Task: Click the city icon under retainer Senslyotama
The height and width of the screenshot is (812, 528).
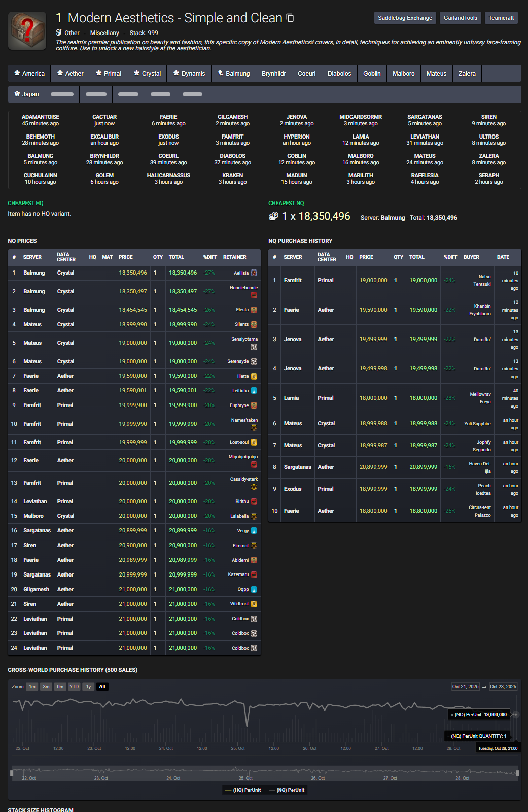Action: [x=254, y=347]
